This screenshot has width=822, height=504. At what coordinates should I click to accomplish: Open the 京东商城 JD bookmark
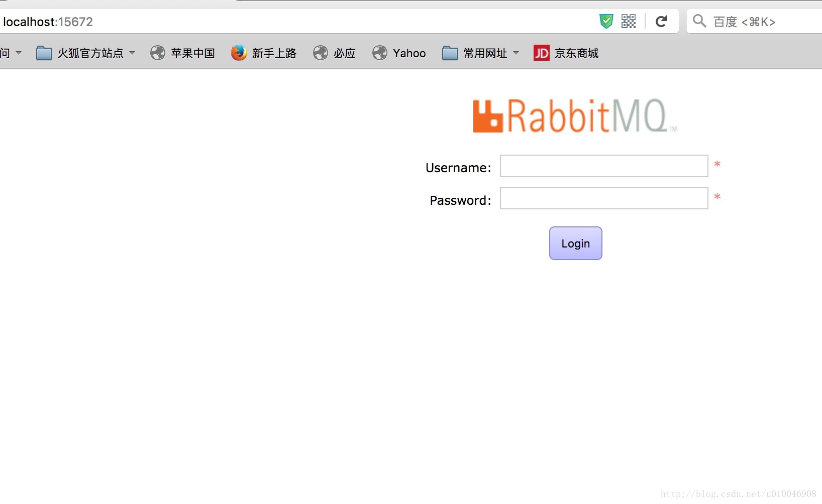pos(566,53)
